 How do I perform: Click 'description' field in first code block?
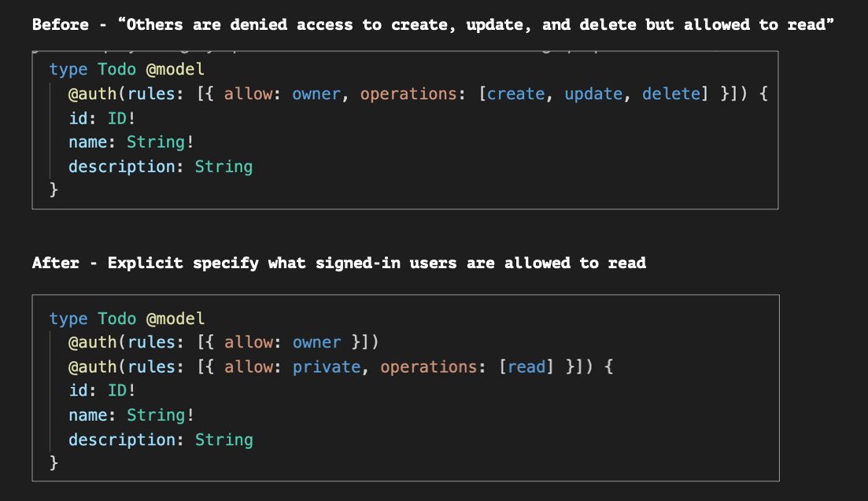pos(122,167)
